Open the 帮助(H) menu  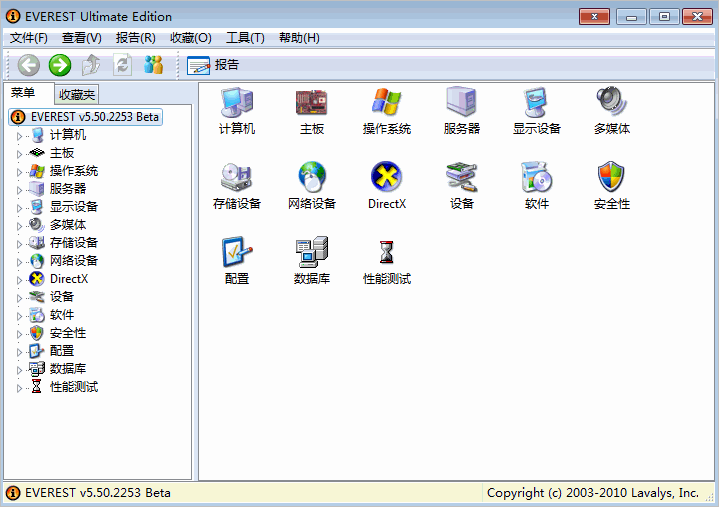pyautogui.click(x=299, y=38)
